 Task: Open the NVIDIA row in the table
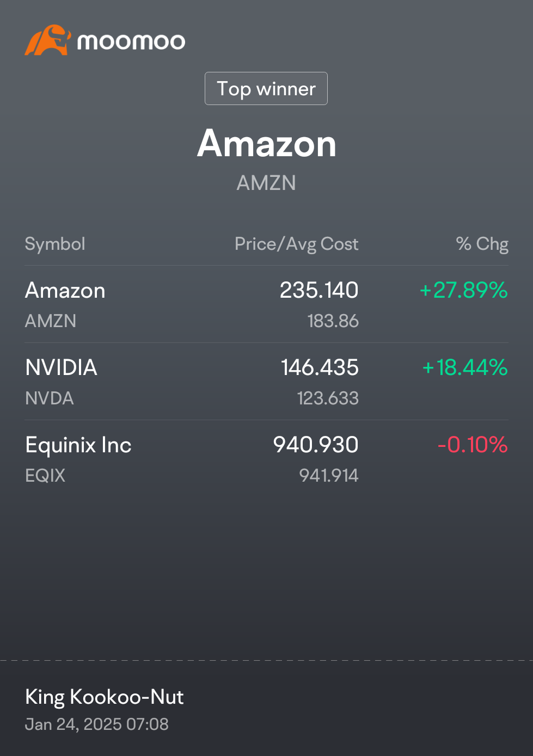pos(266,382)
